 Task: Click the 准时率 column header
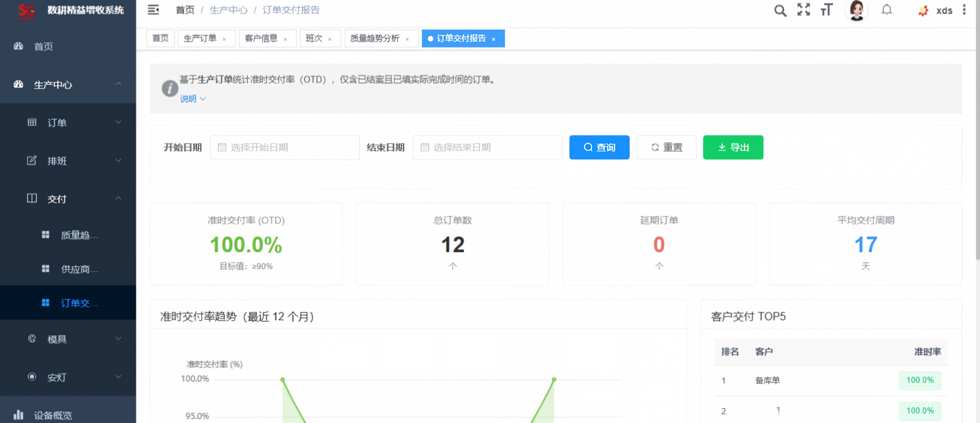click(x=927, y=352)
